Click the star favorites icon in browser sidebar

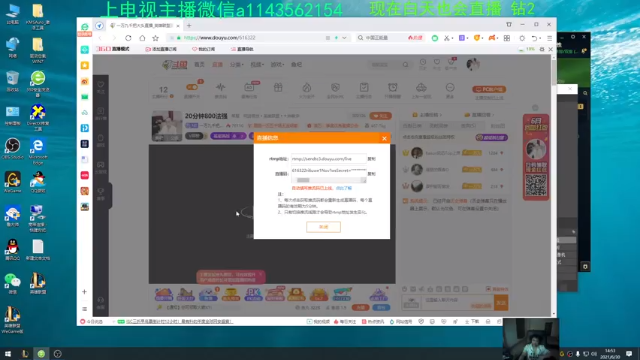pyautogui.click(x=84, y=65)
